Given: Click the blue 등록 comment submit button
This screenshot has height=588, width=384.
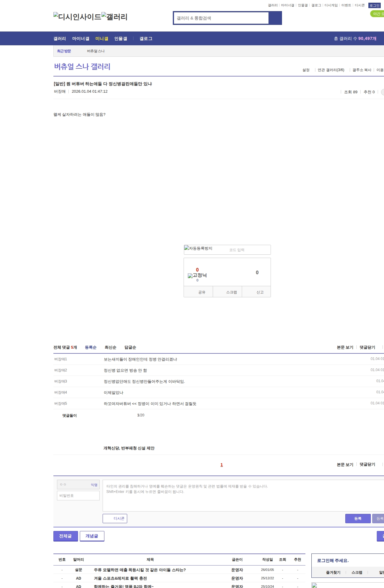Looking at the screenshot, I should [358, 518].
